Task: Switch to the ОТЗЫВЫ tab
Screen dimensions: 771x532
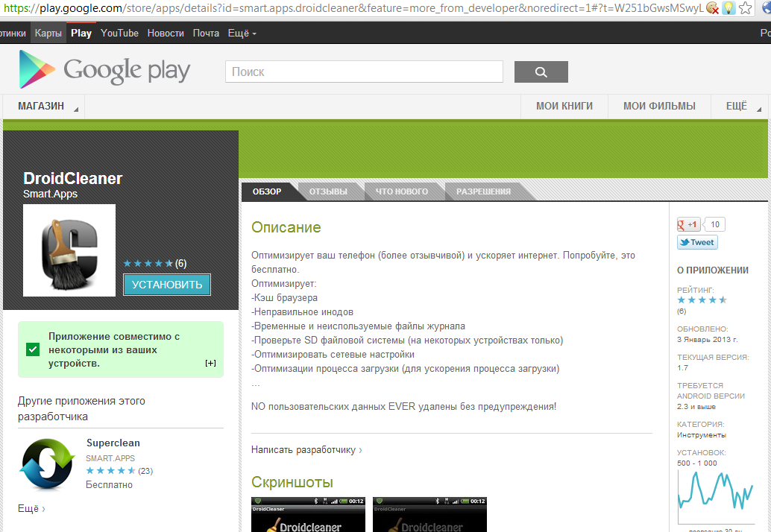Action: 328,191
